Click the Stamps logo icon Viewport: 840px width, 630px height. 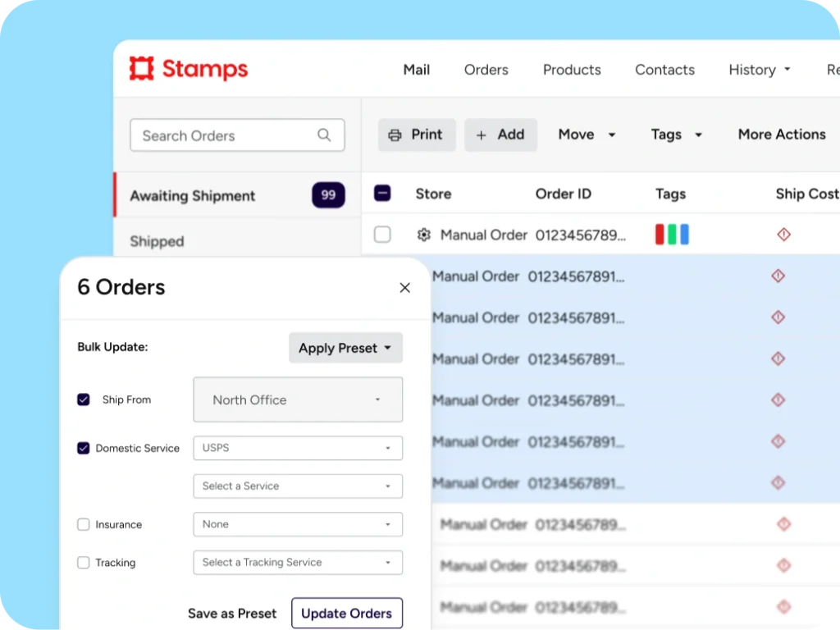[x=142, y=69]
